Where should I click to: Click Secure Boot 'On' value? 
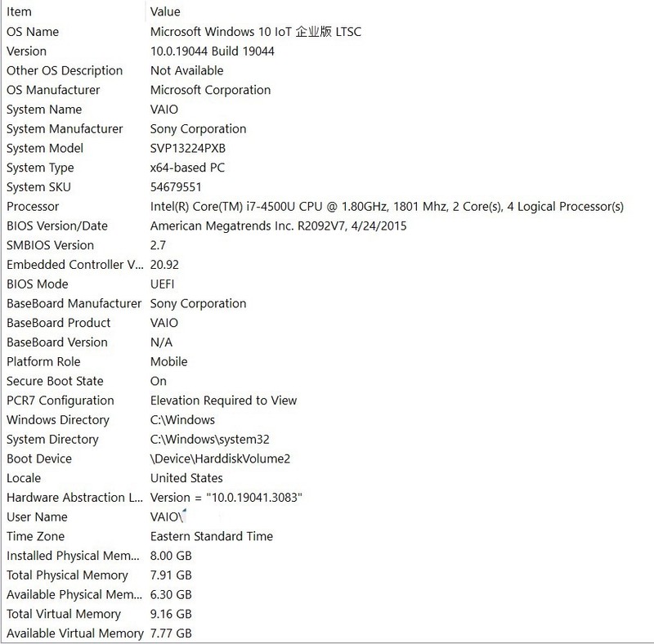[x=158, y=381]
